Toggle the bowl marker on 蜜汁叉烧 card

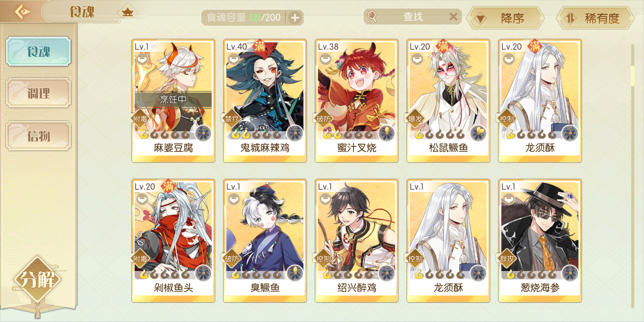[325, 58]
